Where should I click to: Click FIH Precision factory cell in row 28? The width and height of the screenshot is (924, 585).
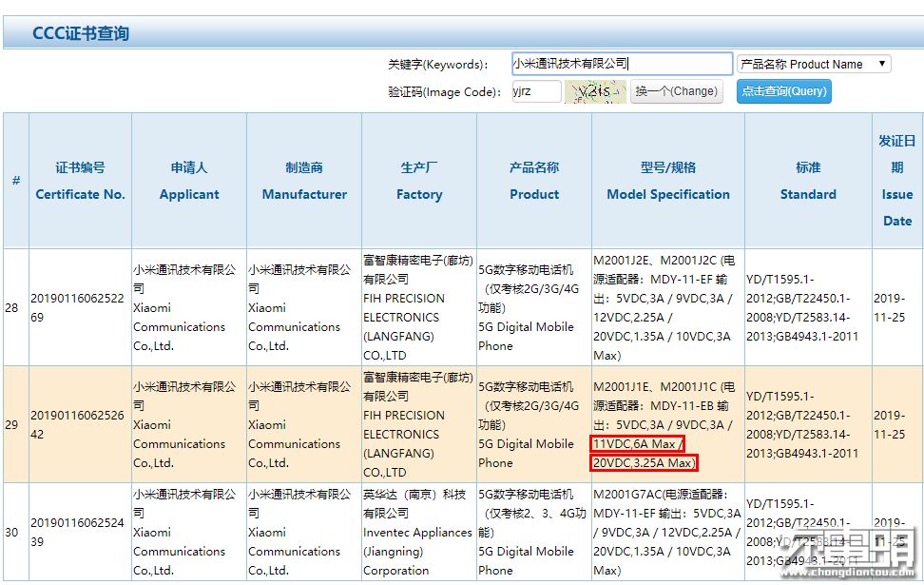(419, 308)
